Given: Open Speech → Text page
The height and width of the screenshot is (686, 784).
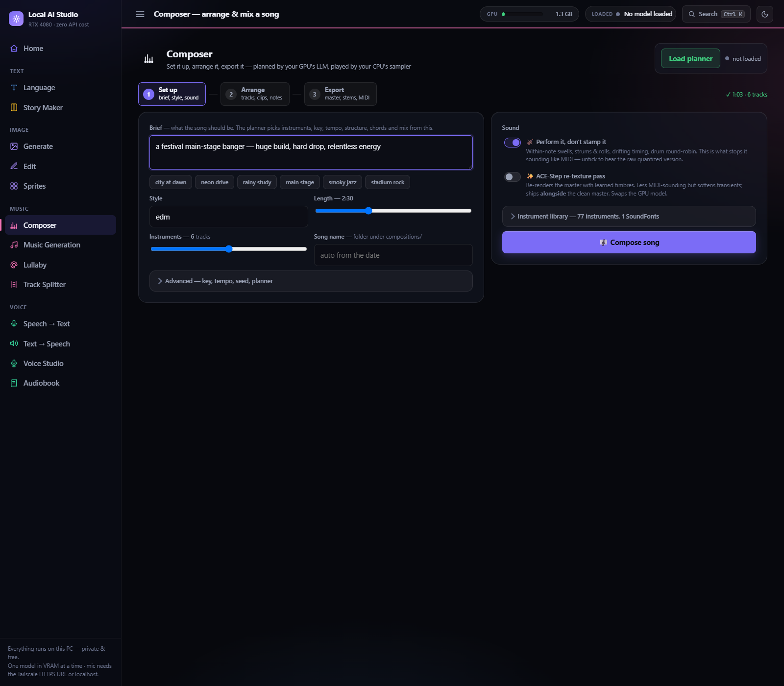Looking at the screenshot, I should (x=60, y=324).
